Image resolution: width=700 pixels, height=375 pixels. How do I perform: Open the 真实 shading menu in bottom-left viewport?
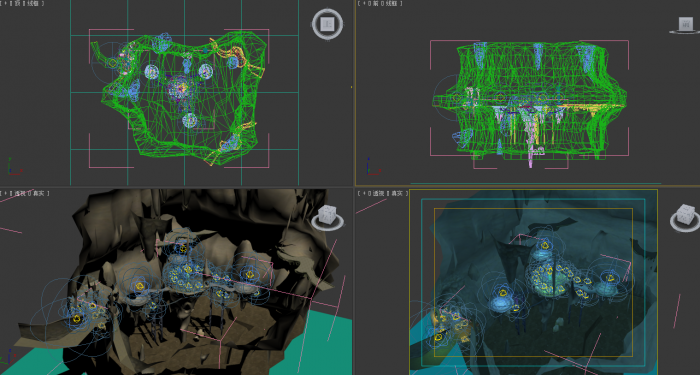click(39, 193)
